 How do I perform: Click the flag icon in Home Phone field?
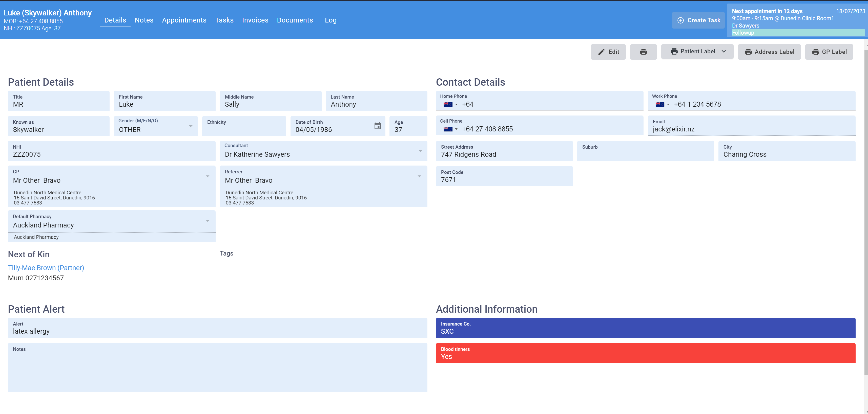[x=449, y=104]
